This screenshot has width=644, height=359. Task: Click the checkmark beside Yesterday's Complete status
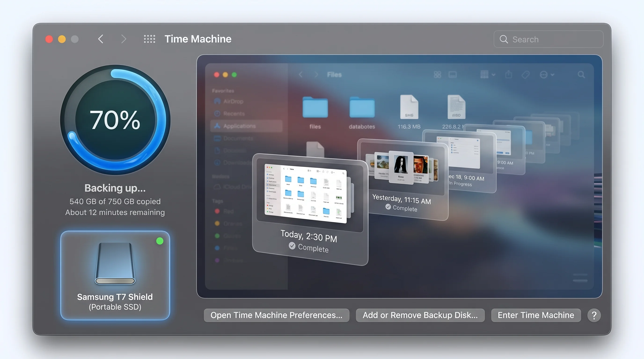(388, 207)
